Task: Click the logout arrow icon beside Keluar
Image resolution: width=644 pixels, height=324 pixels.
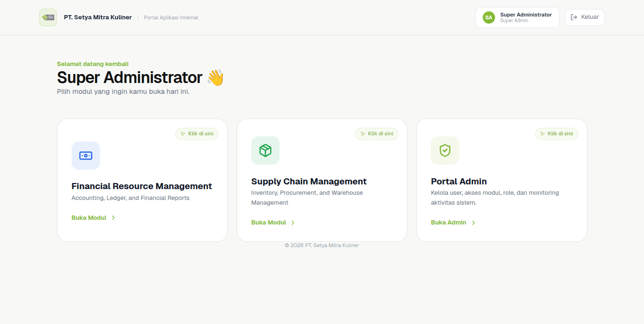Action: tap(574, 17)
